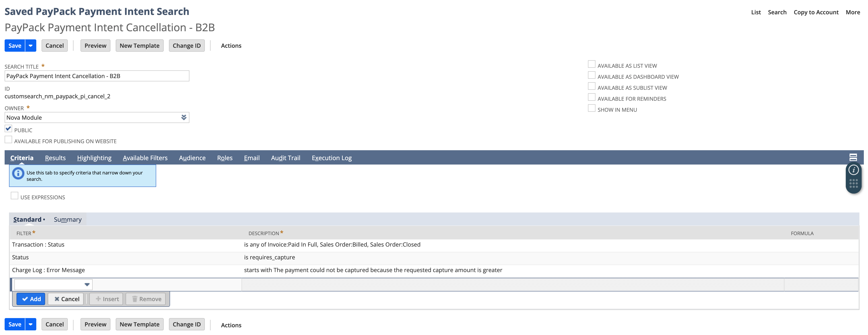Open the tab layout menu icon on Criteria bar
Screen dimensions: 868x335
853,157
